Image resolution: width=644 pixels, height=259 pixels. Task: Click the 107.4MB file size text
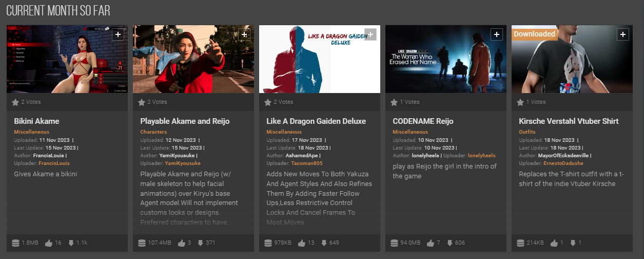[x=159, y=243]
